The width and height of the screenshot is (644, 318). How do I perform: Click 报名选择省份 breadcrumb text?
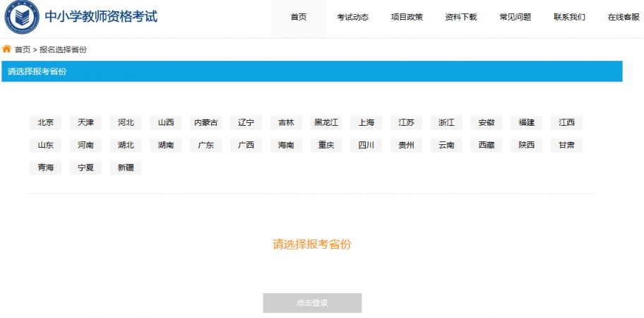[x=64, y=49]
